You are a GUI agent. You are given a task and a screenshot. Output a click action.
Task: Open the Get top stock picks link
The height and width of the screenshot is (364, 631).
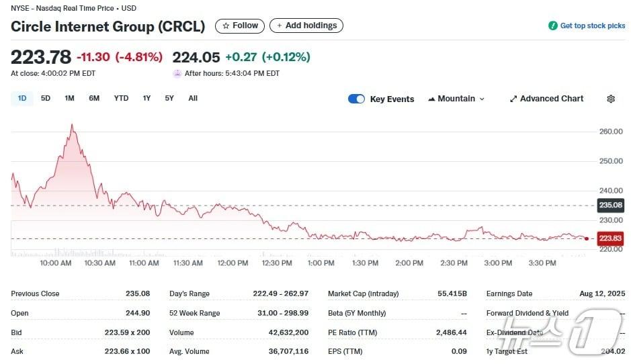tap(592, 26)
